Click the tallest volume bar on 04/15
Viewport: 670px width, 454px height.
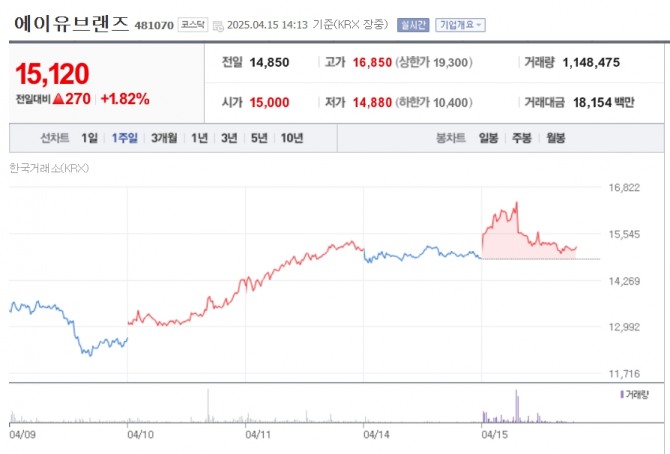[516, 406]
